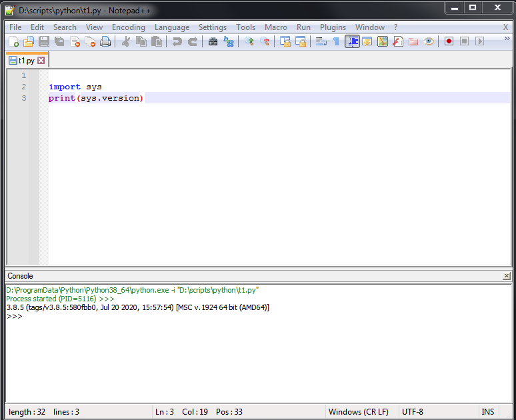Zoom out with magnifier minus icon

point(264,41)
